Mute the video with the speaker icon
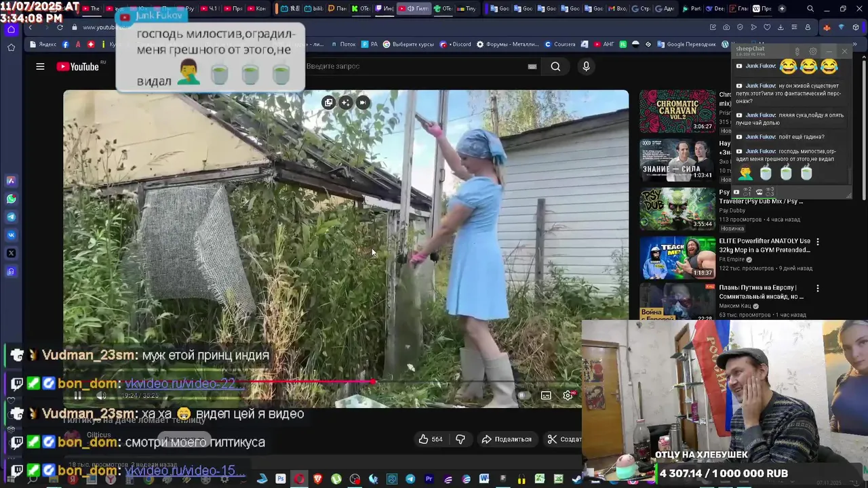Viewport: 868px width, 488px height. point(101,395)
